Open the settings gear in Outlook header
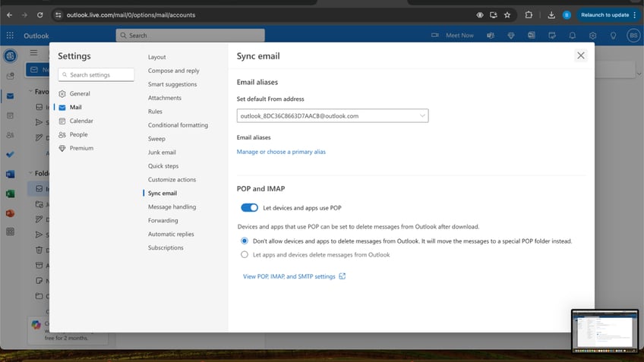 [592, 36]
